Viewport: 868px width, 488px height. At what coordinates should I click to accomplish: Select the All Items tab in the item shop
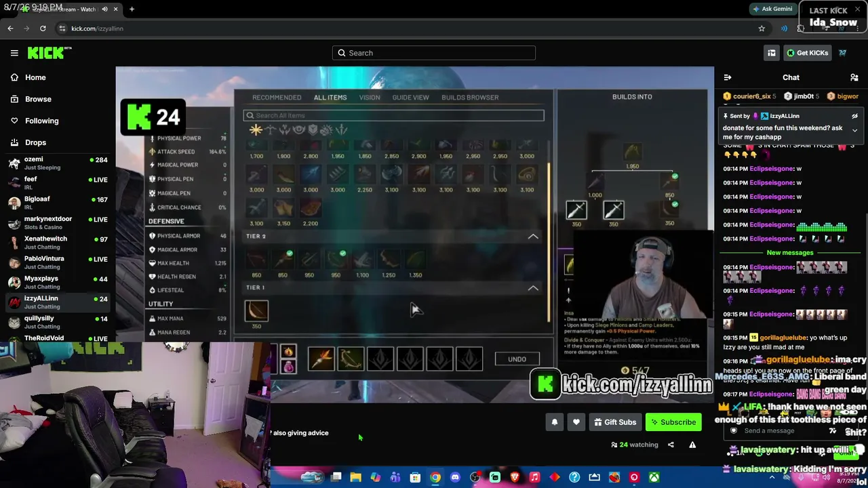tap(330, 98)
